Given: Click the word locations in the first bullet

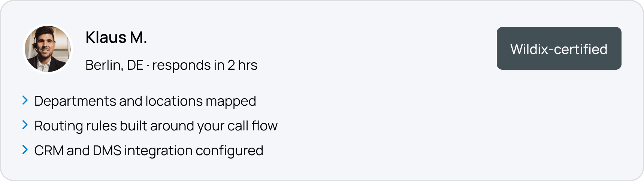Looking at the screenshot, I should 174,101.
